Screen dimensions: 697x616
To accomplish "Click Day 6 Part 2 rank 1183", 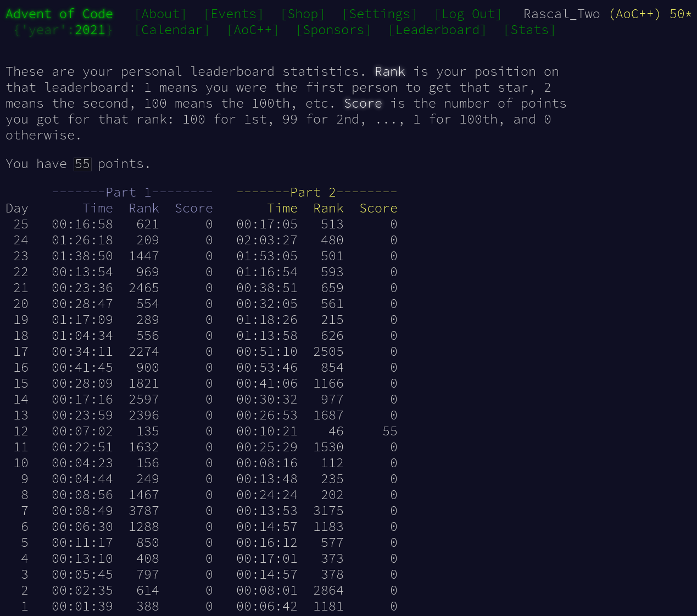I will click(328, 527).
